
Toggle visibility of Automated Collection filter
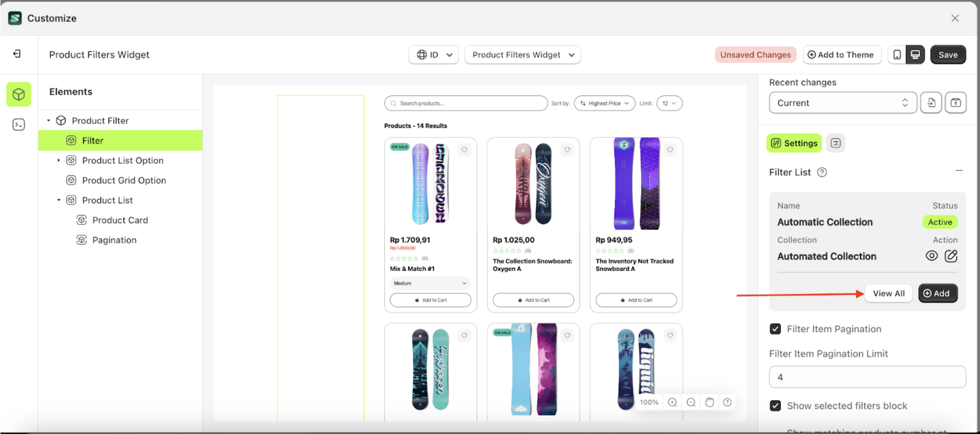[x=932, y=256]
